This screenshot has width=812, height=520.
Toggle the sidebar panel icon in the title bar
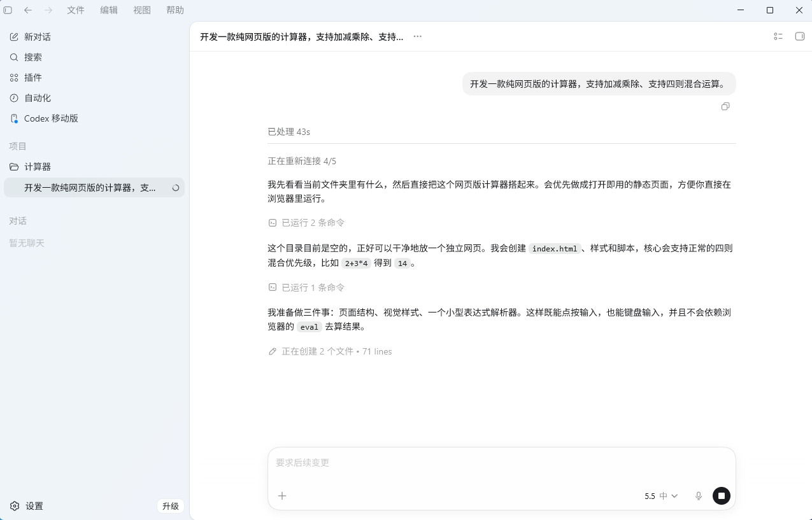(8, 10)
